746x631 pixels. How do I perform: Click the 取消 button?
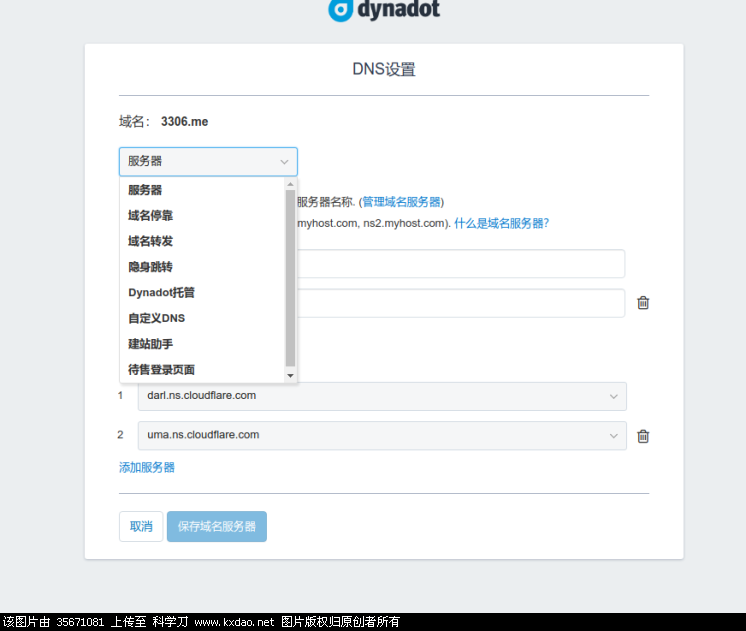141,526
